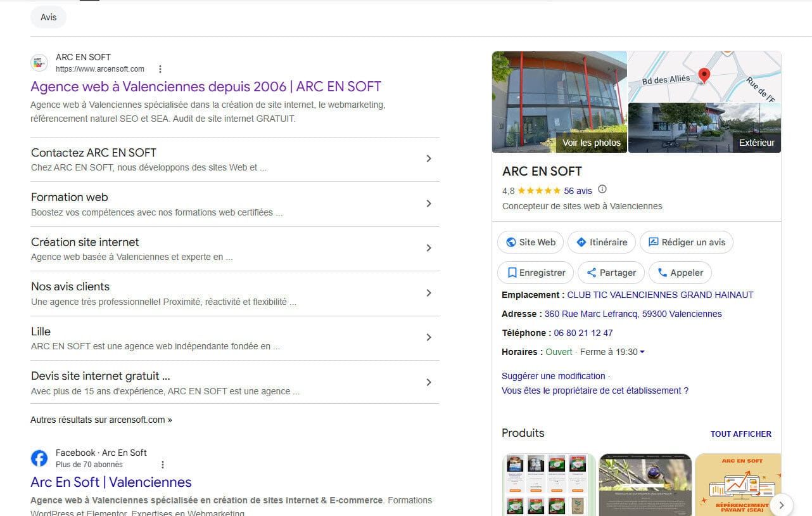Open the middle product card with the bird photo
This screenshot has height=516, width=812.
coord(645,484)
